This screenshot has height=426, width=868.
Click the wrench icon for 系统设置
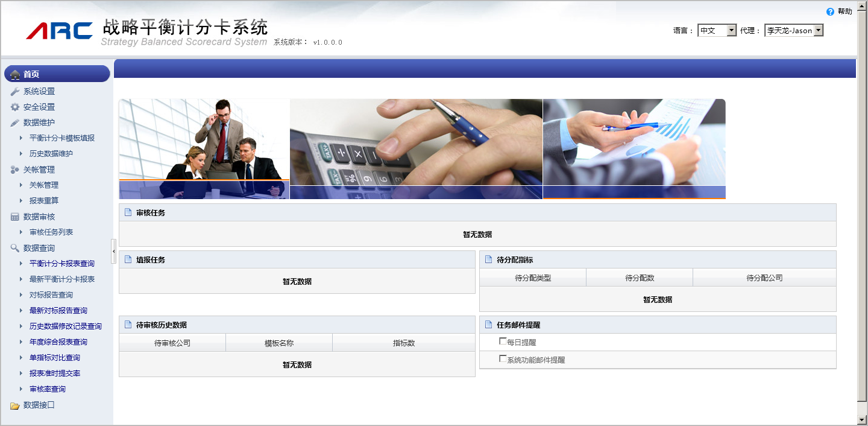[x=15, y=92]
